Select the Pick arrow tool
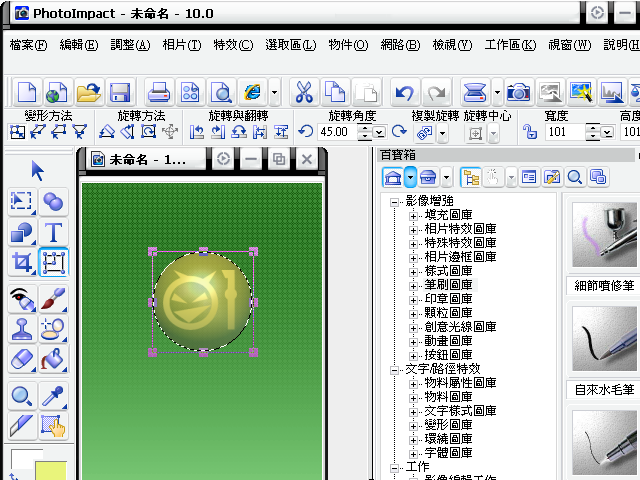 [x=38, y=171]
